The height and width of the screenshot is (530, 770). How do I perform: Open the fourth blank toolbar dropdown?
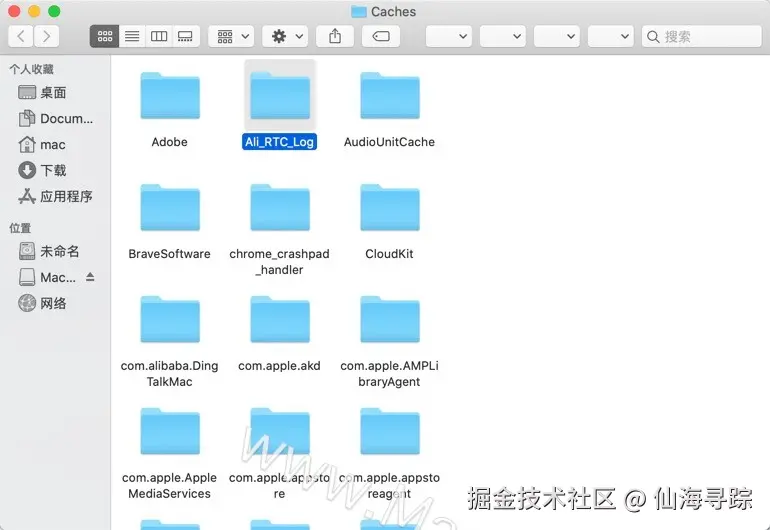click(x=611, y=36)
